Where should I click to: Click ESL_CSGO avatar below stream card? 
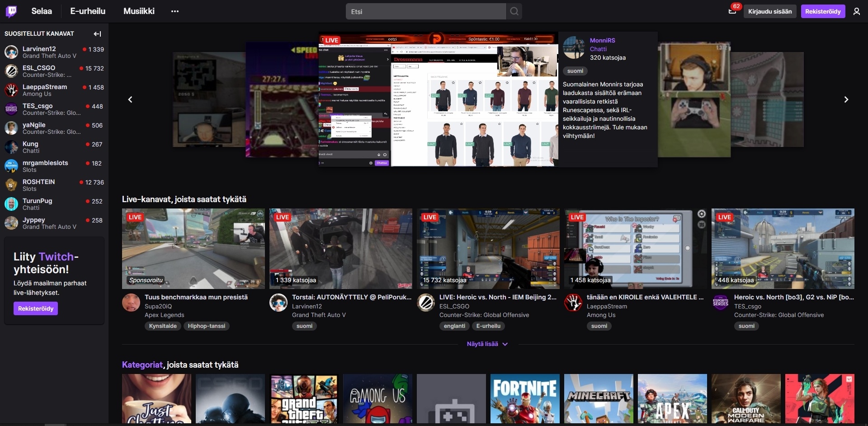coord(426,303)
